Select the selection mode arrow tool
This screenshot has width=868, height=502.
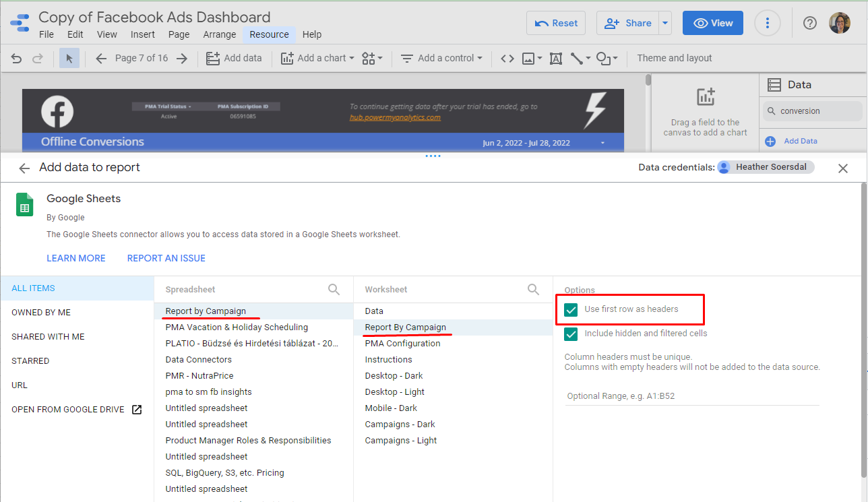69,59
